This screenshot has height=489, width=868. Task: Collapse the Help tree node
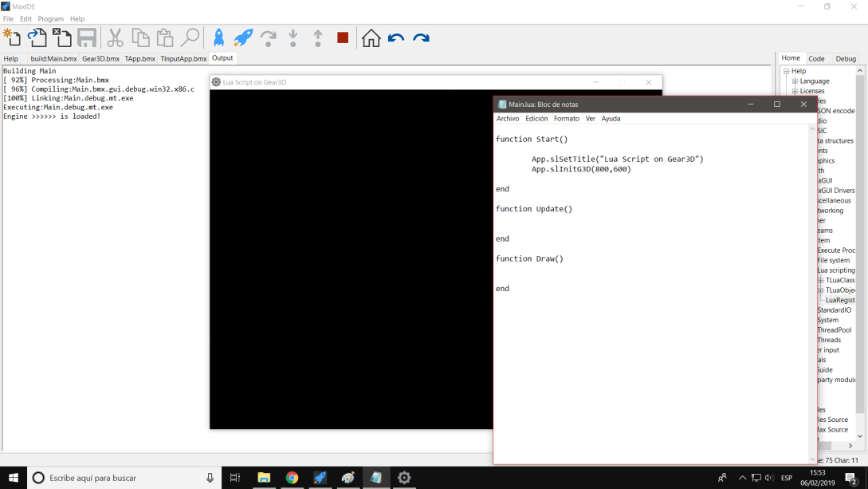pyautogui.click(x=786, y=71)
